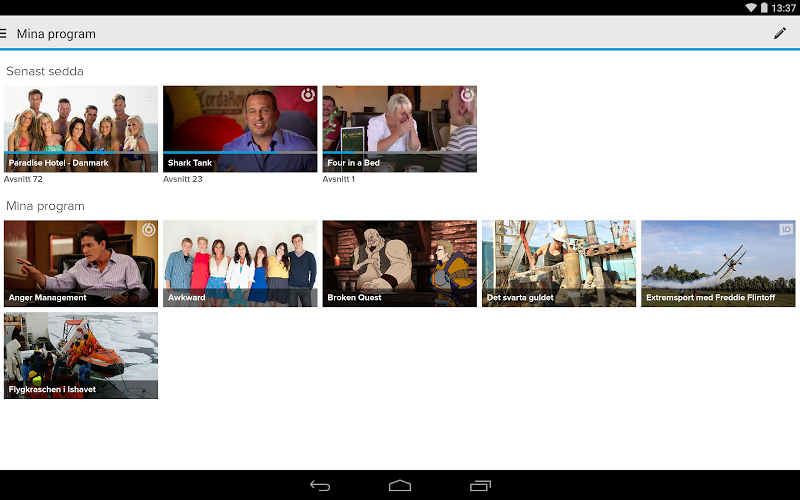The width and height of the screenshot is (800, 500).
Task: Open the Broken Quest program
Action: click(x=399, y=263)
